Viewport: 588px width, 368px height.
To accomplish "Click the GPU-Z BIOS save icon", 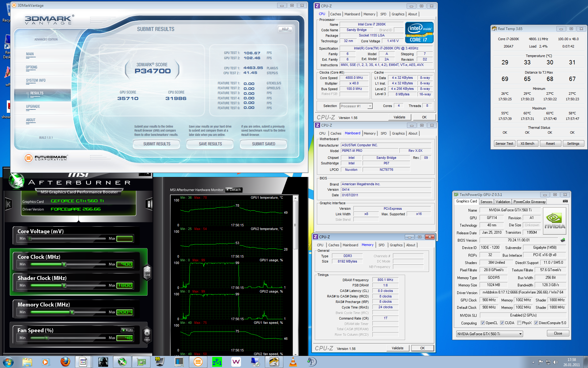I will coord(563,240).
